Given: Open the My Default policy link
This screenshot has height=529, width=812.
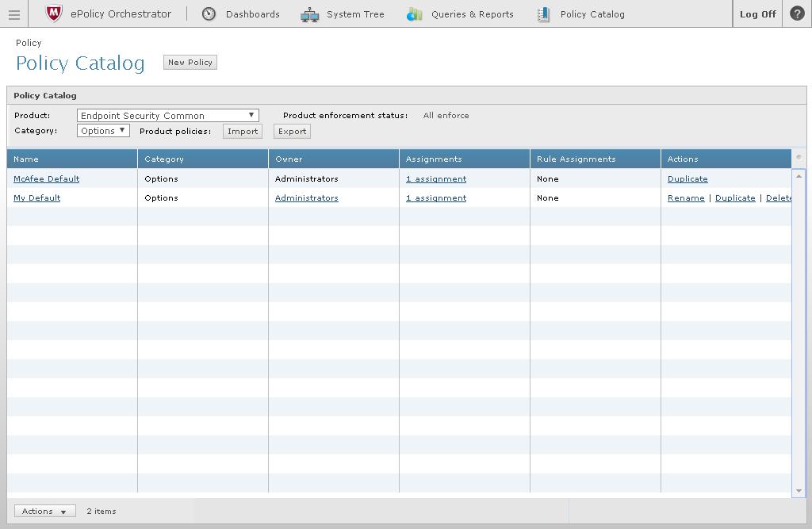Looking at the screenshot, I should coord(36,198).
